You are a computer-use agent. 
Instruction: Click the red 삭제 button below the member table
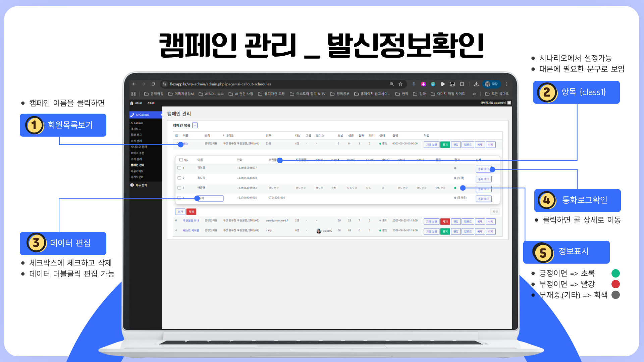tap(191, 212)
